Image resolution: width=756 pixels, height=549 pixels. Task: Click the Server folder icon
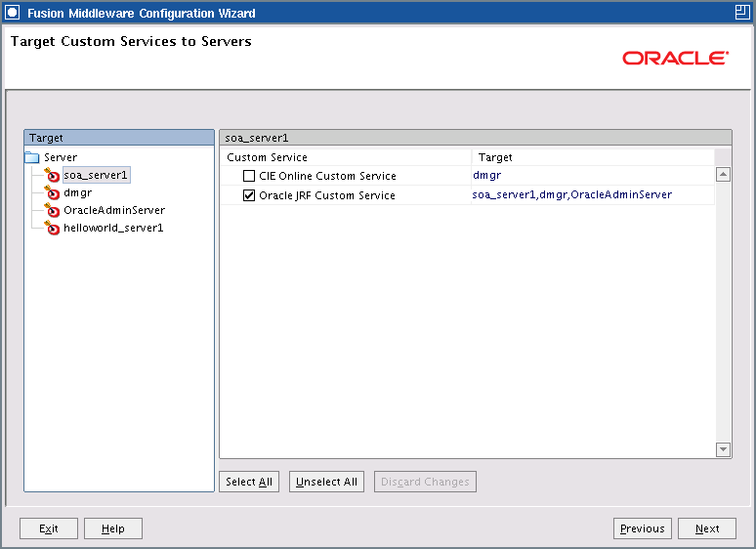pyautogui.click(x=32, y=157)
